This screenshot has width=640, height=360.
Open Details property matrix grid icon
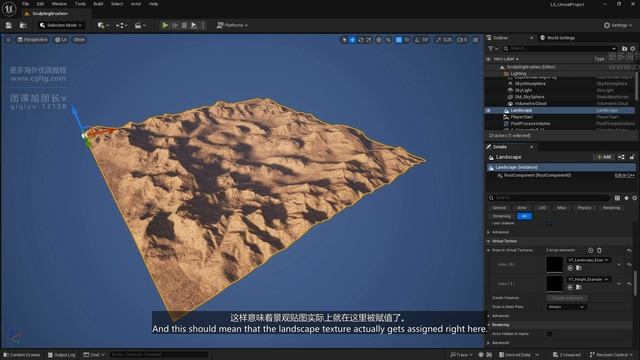click(x=617, y=198)
